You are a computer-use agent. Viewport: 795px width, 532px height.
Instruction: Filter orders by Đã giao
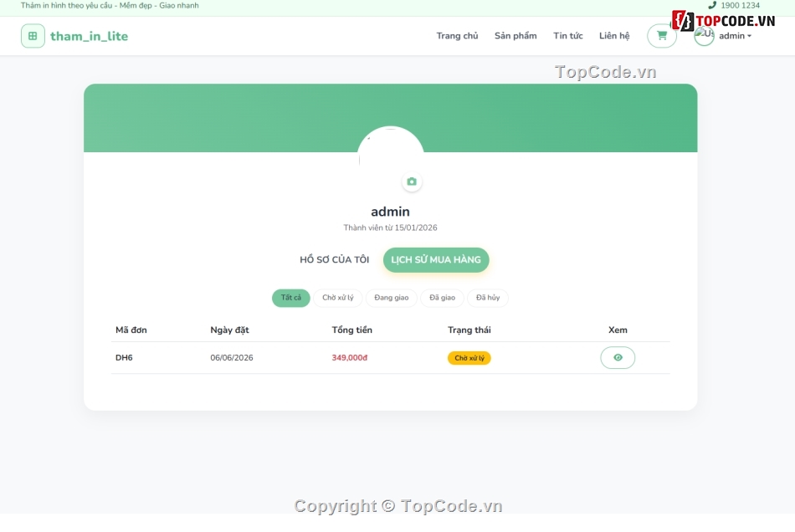442,298
